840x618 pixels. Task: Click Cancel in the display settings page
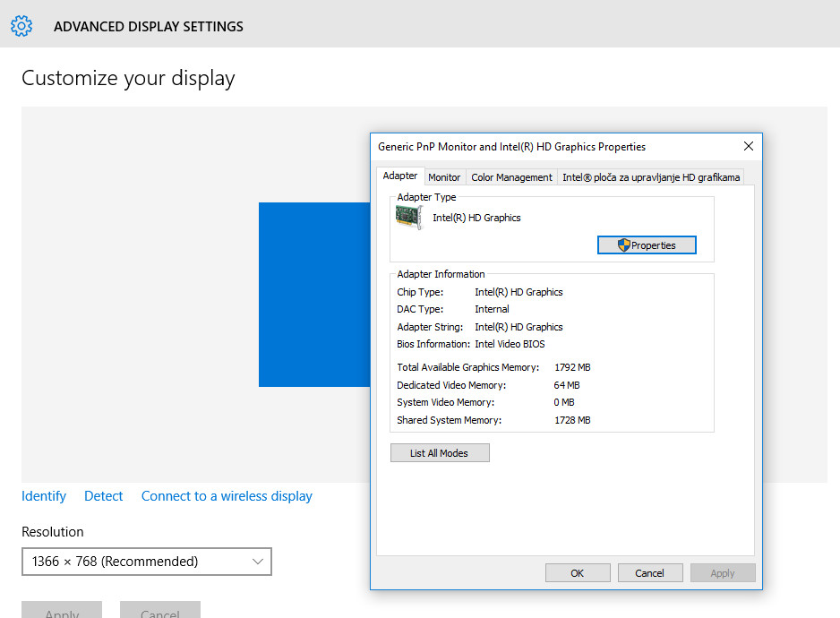pos(160,609)
